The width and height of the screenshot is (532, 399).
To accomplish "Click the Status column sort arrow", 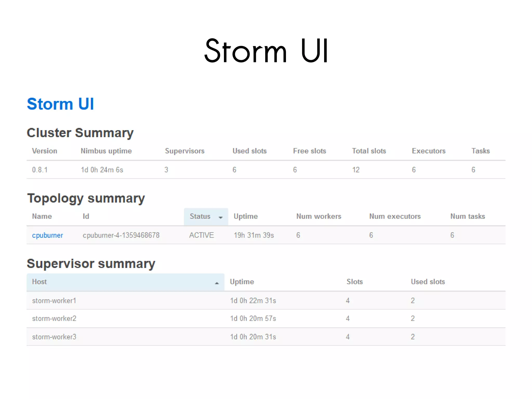I will [221, 217].
